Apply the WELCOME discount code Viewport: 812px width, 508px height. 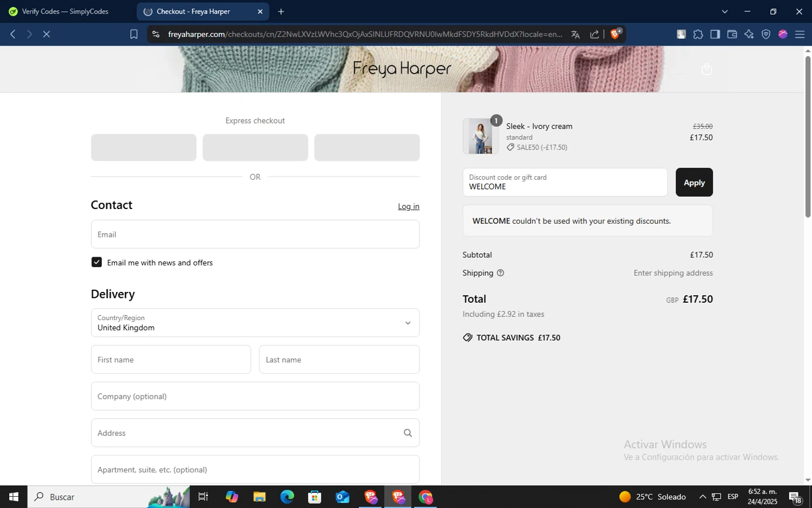(694, 183)
